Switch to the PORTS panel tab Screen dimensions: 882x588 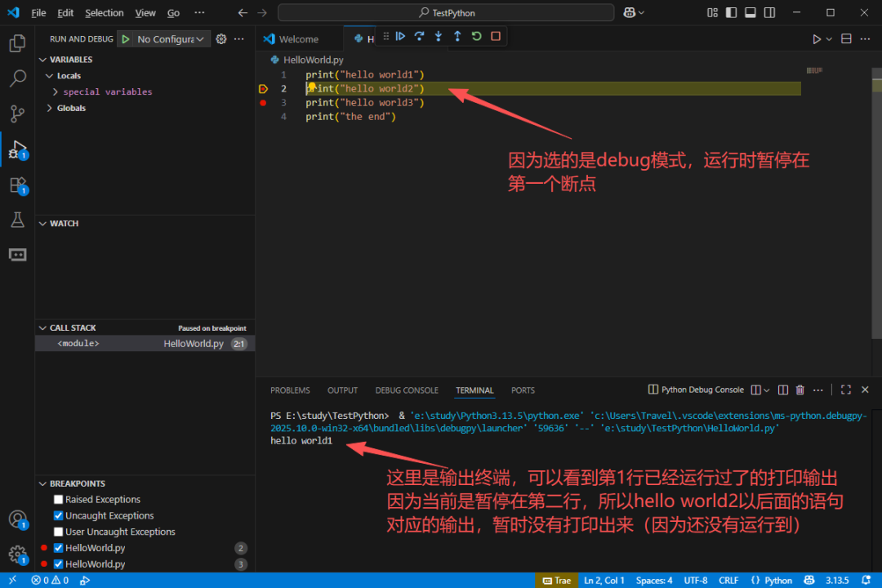tap(523, 390)
